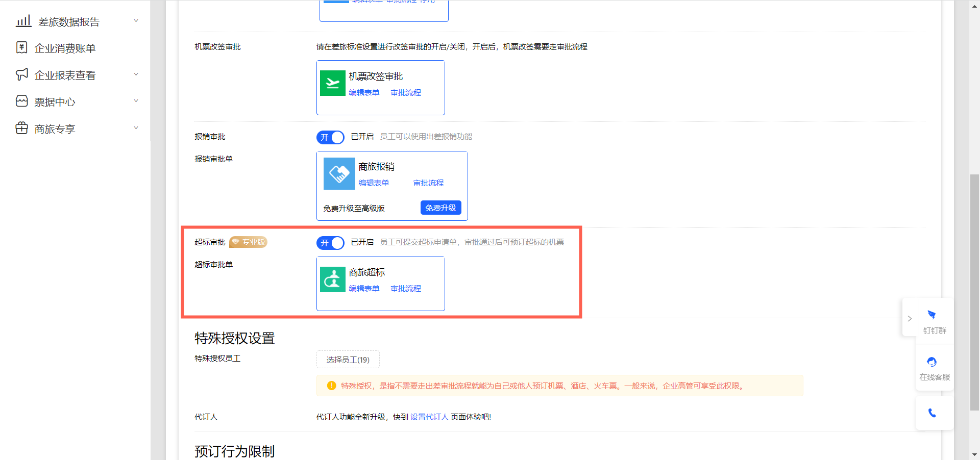Click the 代订人 label
Viewport: 980px width, 460px height.
click(x=206, y=417)
